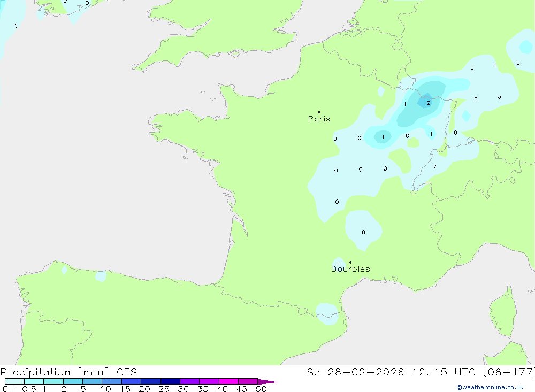Click the GFS model label
Viewport: 535px width, 392px height.
(x=126, y=372)
